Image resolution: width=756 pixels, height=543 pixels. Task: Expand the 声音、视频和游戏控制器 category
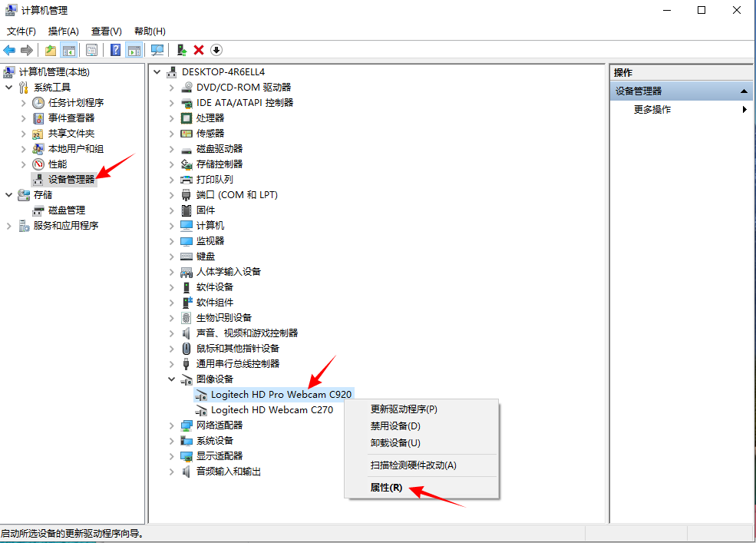[172, 333]
